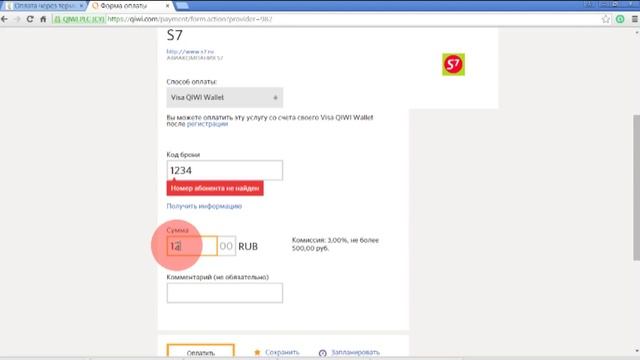This screenshot has height=360, width=640.
Task: Select the Форма оплаты tab
Action: [x=124, y=6]
